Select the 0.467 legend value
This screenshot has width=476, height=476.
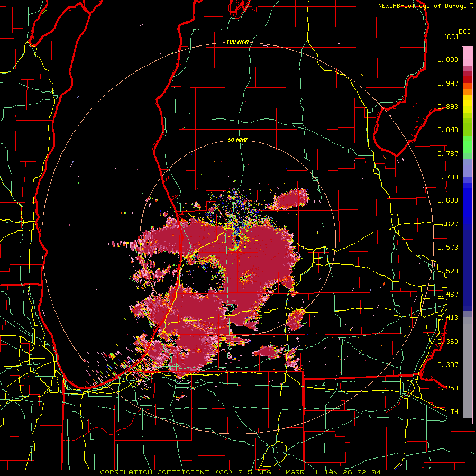pyautogui.click(x=448, y=295)
